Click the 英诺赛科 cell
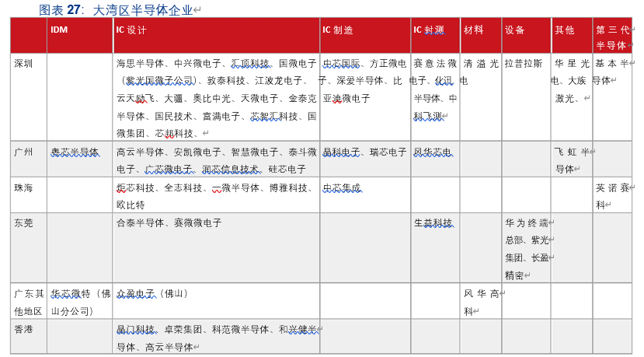This screenshot has width=644, height=357. 612,196
